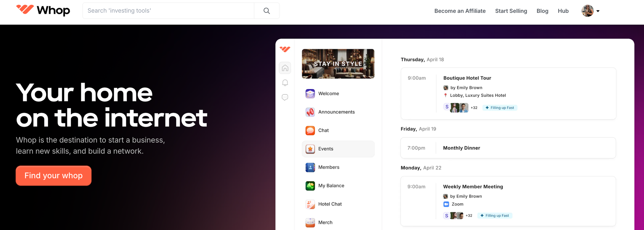The height and width of the screenshot is (230, 644).
Task: Click the orange Chat bubble icon
Action: tap(310, 130)
